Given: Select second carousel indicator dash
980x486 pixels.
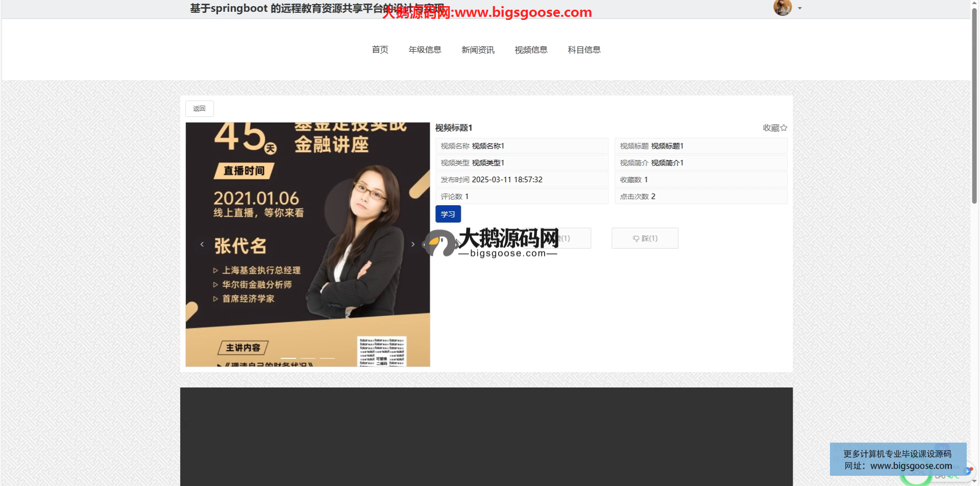Looking at the screenshot, I should pyautogui.click(x=308, y=358).
